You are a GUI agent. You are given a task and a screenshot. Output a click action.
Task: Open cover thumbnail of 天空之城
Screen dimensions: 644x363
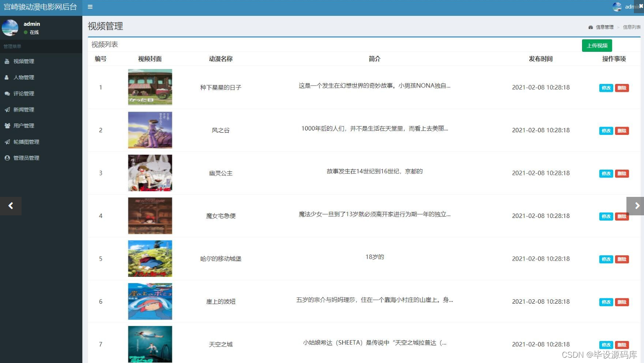(150, 344)
